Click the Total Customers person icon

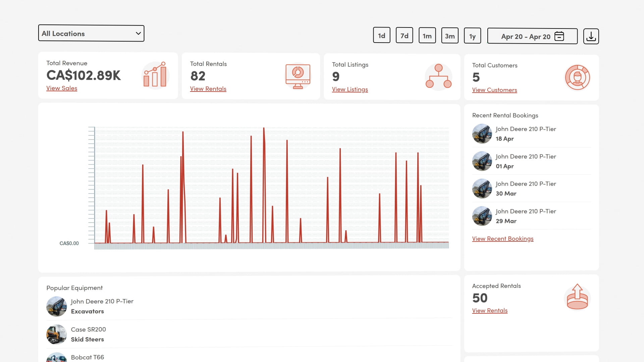tap(577, 77)
